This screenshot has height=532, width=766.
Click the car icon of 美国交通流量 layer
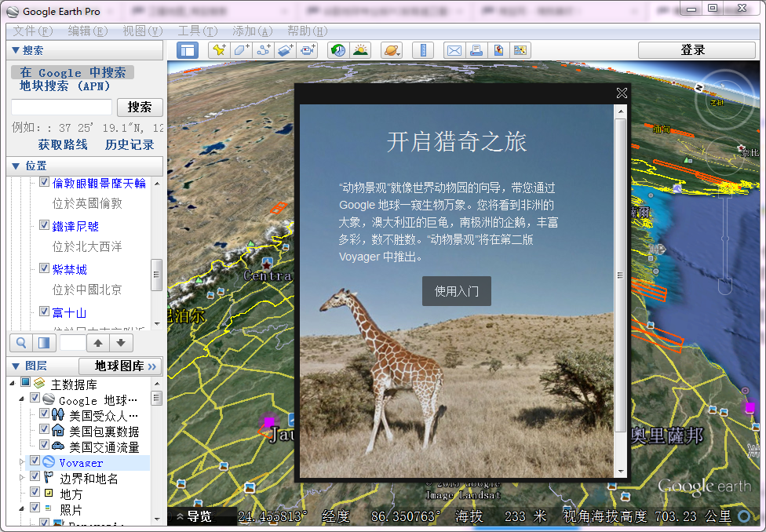coord(57,446)
